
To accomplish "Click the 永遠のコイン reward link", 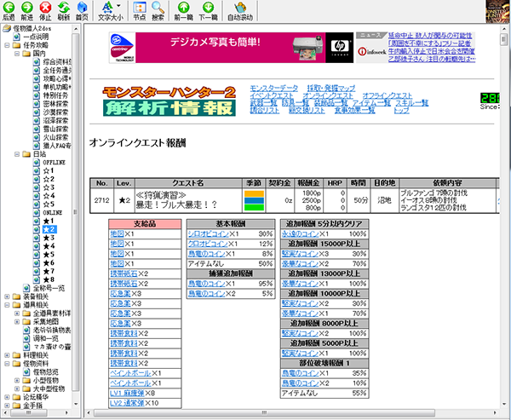I will click(x=300, y=233).
